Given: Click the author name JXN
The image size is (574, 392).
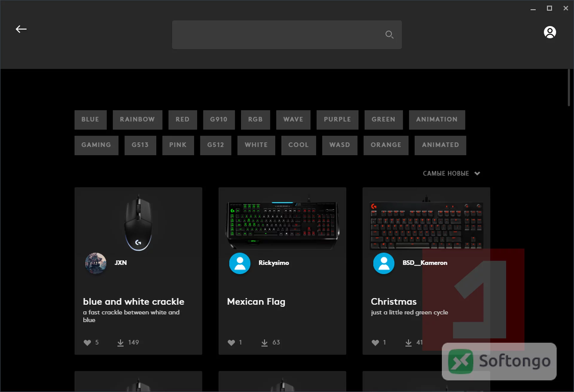Looking at the screenshot, I should click(x=120, y=263).
